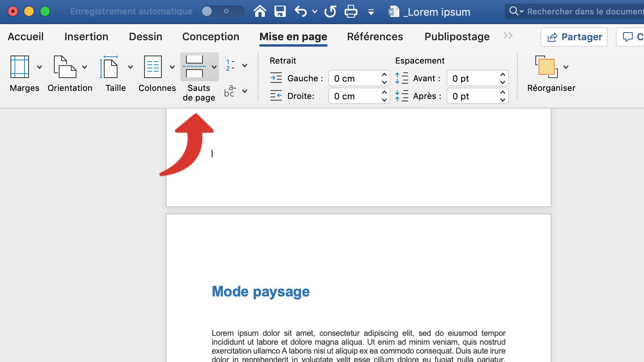Image resolution: width=644 pixels, height=362 pixels.
Task: Switch to the Insertion tab
Action: tap(86, 37)
